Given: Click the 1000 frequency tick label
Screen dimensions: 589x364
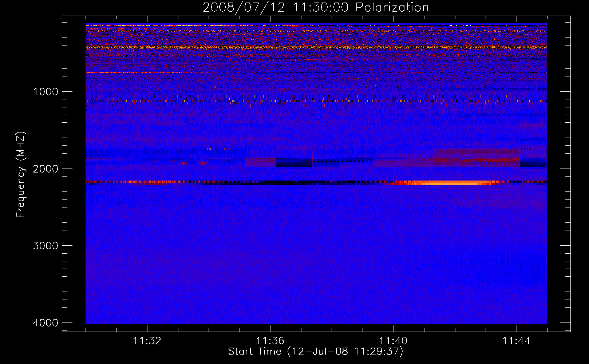Looking at the screenshot, I should tap(46, 91).
